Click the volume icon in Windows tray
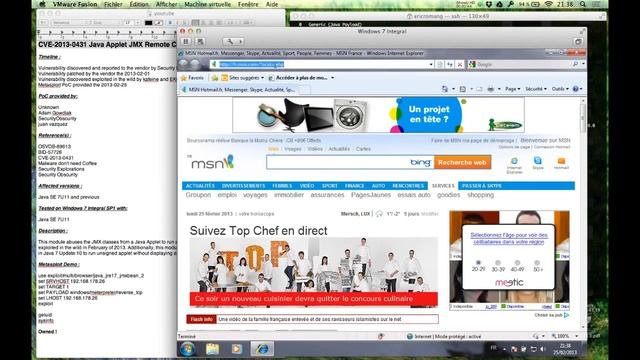The height and width of the screenshot is (360, 640). point(543,349)
